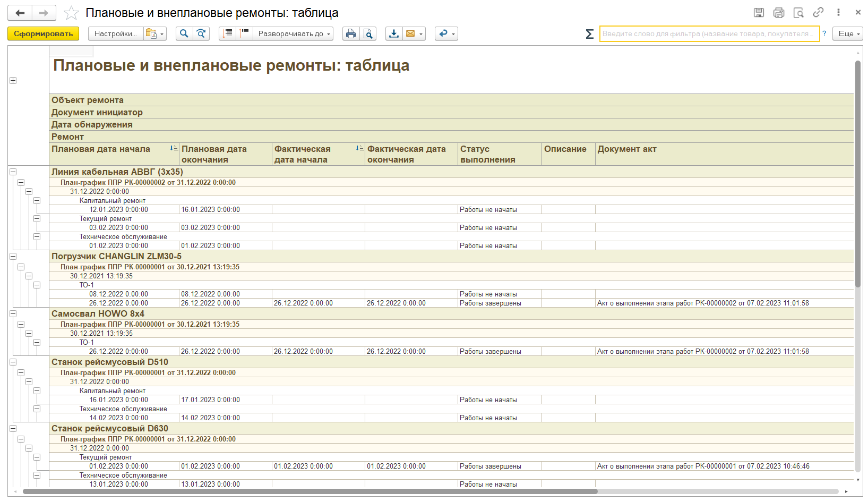Focus the filter word input field
The height and width of the screenshot is (501, 868).
[710, 33]
